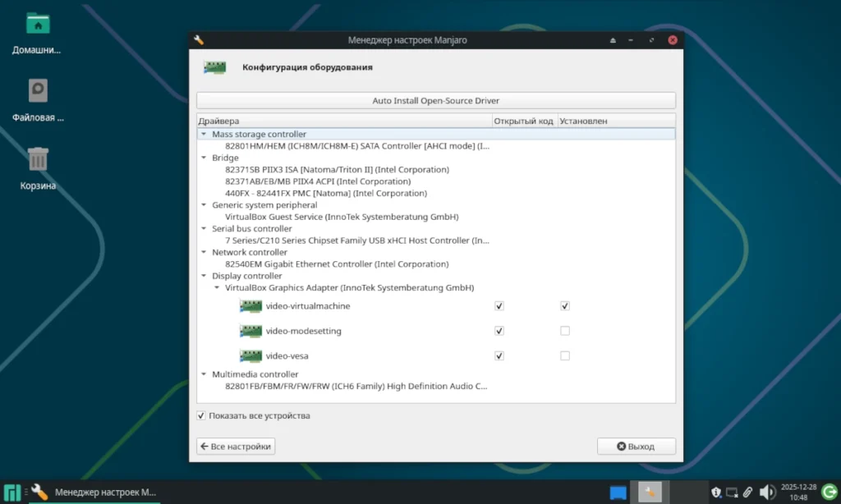Minimize the Manjaro settings manager window
The width and height of the screenshot is (841, 504).
tap(631, 40)
